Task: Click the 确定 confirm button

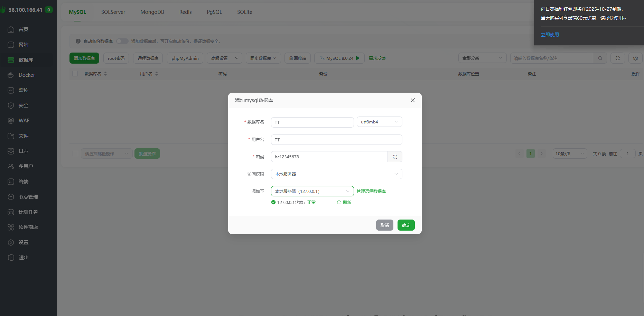Action: [406, 225]
